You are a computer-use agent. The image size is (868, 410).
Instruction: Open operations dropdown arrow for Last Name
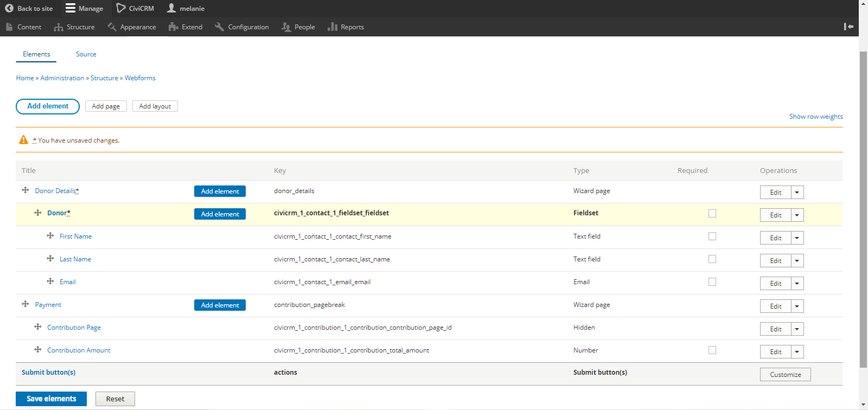tap(797, 261)
